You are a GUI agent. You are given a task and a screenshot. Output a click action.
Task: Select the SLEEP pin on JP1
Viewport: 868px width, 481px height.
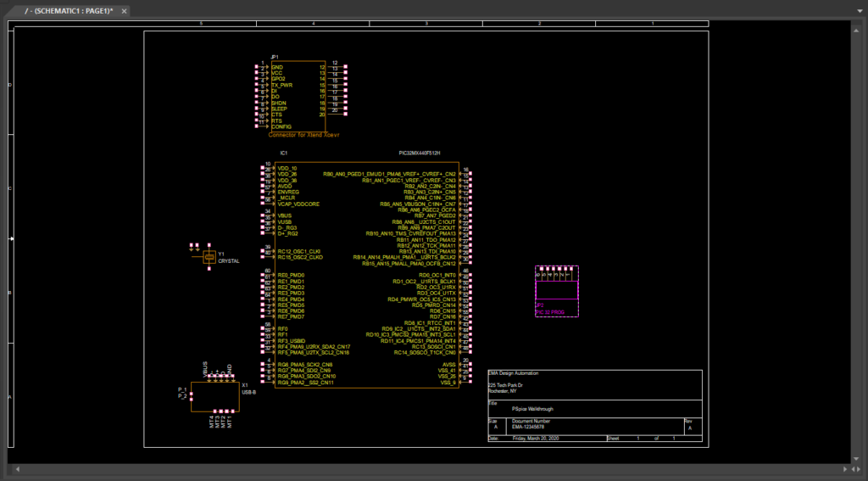279,109
